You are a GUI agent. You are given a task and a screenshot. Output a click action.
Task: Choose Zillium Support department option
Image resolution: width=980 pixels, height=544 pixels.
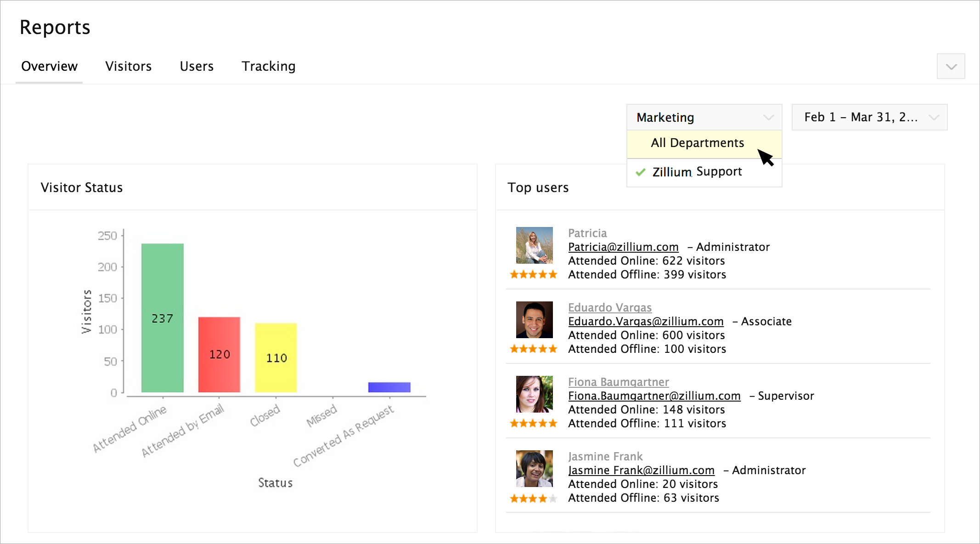[697, 172]
